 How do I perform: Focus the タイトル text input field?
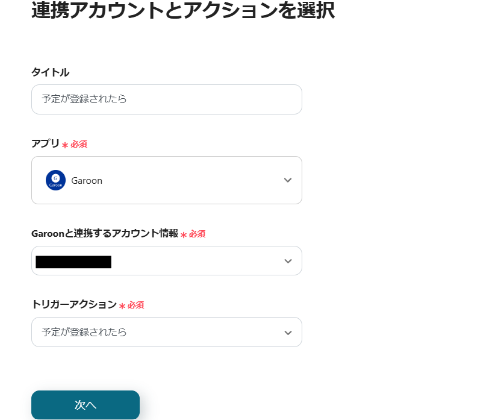click(166, 99)
